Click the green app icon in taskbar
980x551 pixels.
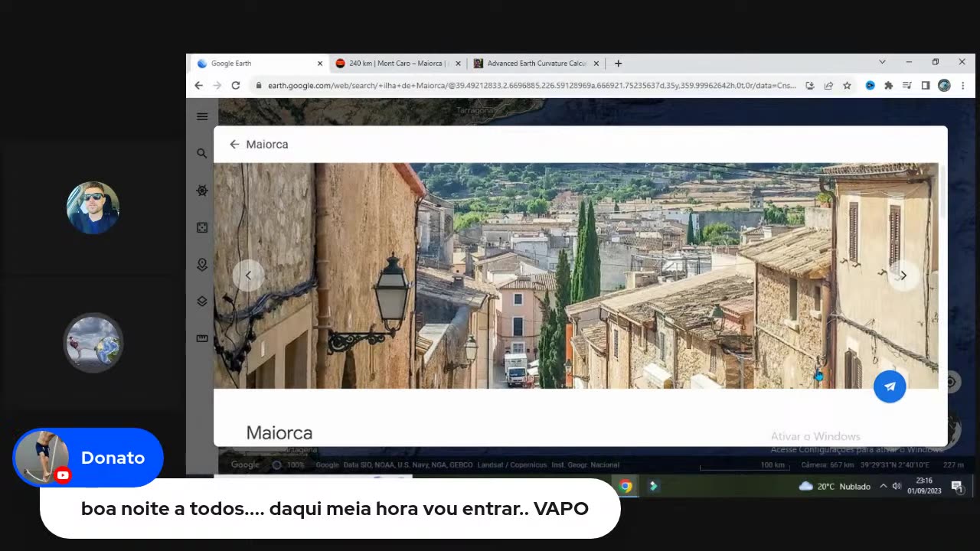pos(653,486)
